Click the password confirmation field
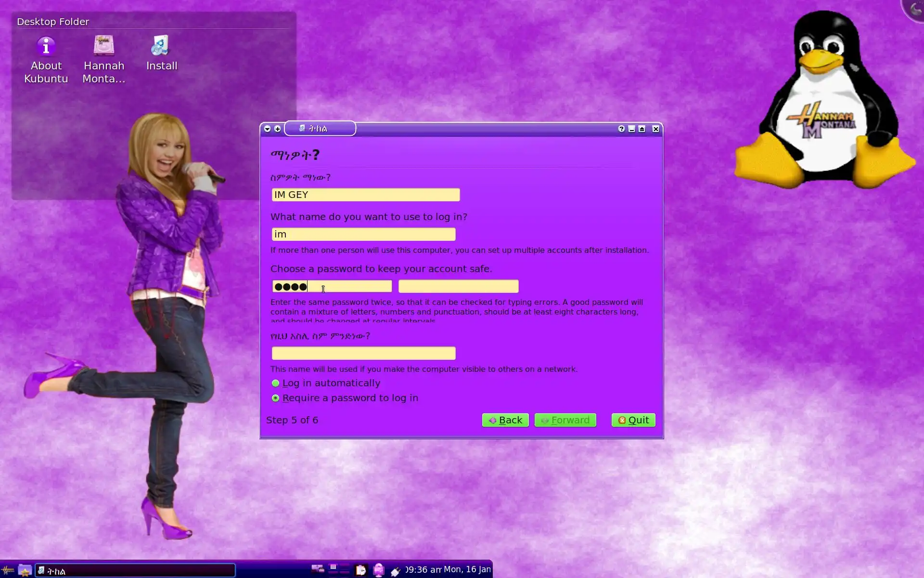This screenshot has height=578, width=924. click(x=458, y=287)
